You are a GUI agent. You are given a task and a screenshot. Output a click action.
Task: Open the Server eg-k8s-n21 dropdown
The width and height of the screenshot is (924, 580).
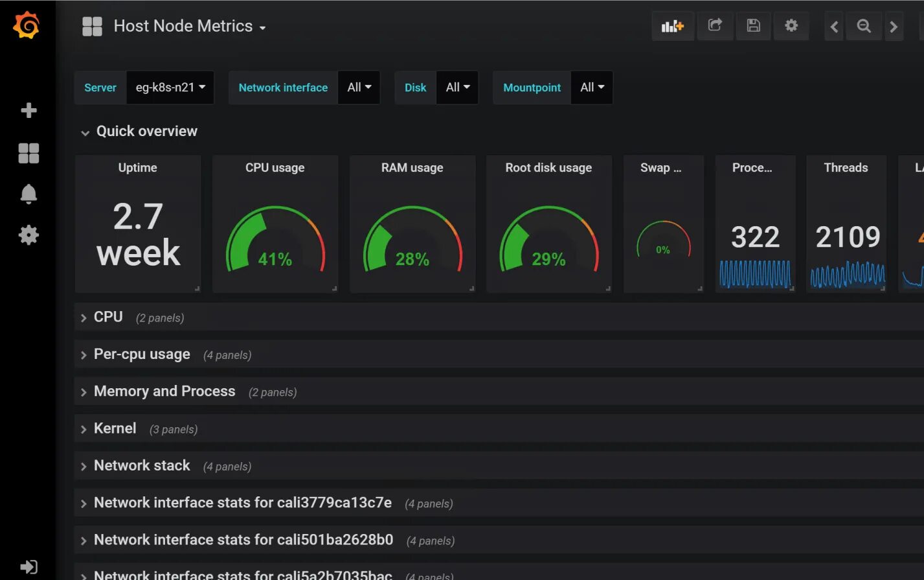[x=170, y=87]
